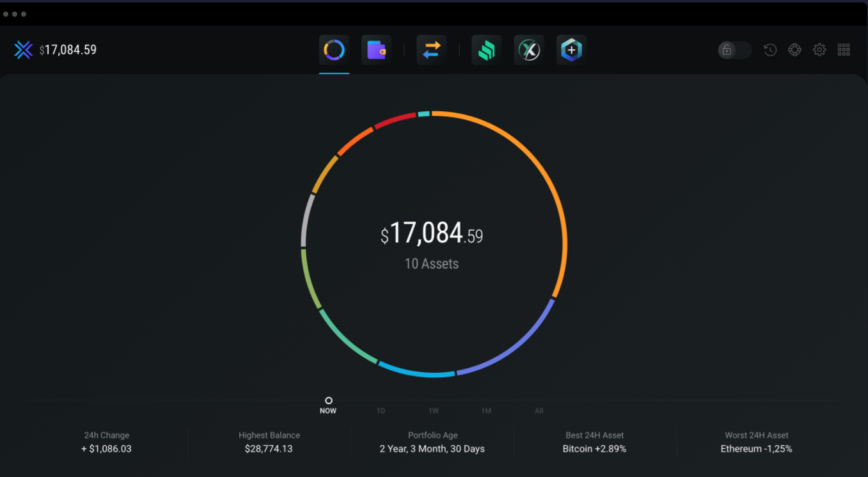Click the light blue bottom donut segment
The image size is (868, 477).
pos(416,372)
